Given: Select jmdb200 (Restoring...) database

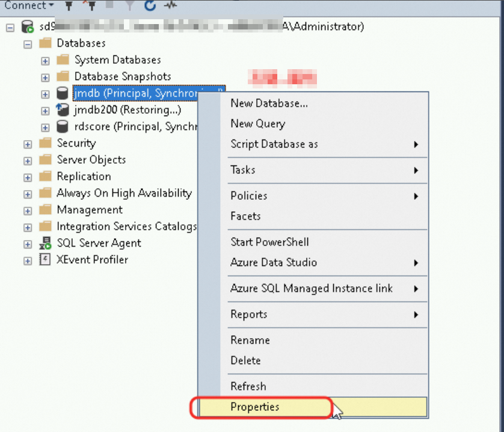Looking at the screenshot, I should click(x=128, y=110).
